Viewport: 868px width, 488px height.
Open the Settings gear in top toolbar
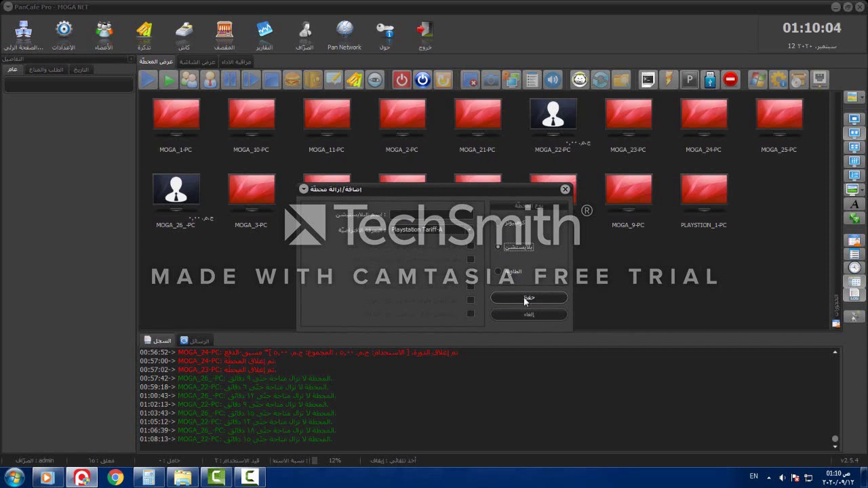64,35
